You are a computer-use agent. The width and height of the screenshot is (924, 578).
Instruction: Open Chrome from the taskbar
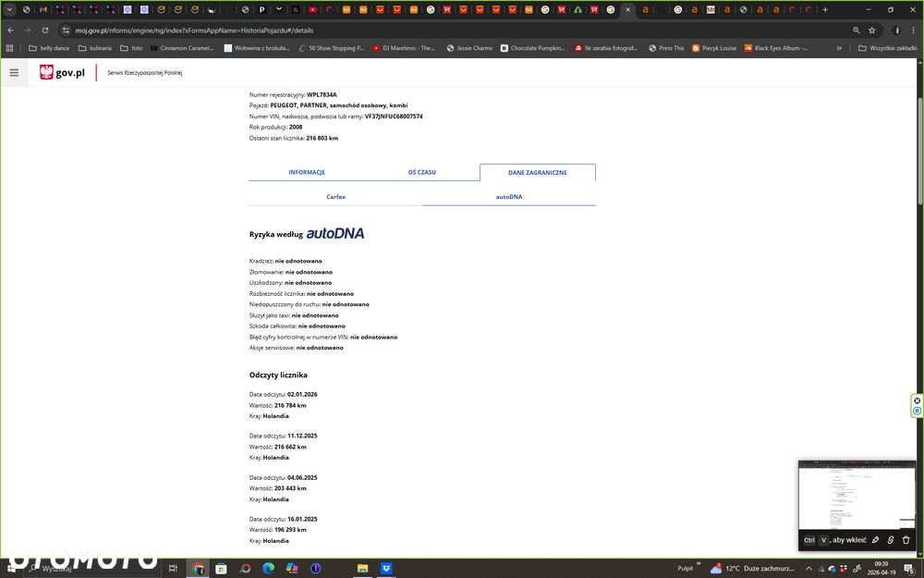click(x=198, y=568)
